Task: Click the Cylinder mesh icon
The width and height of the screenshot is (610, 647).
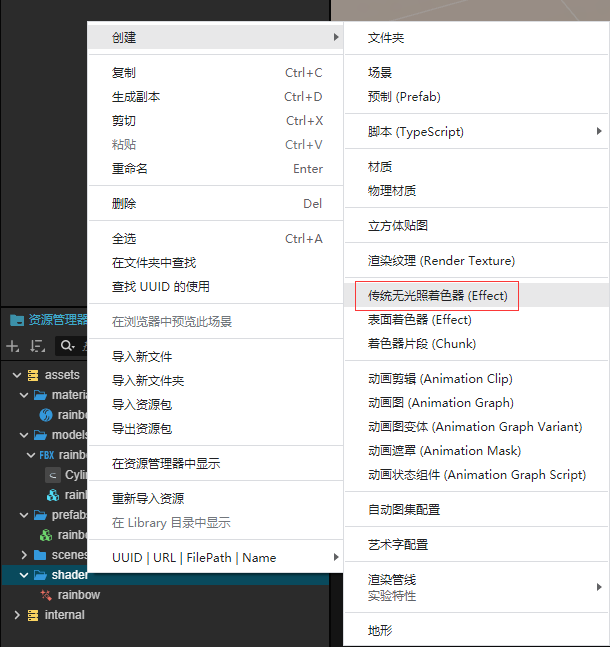Action: [53, 475]
